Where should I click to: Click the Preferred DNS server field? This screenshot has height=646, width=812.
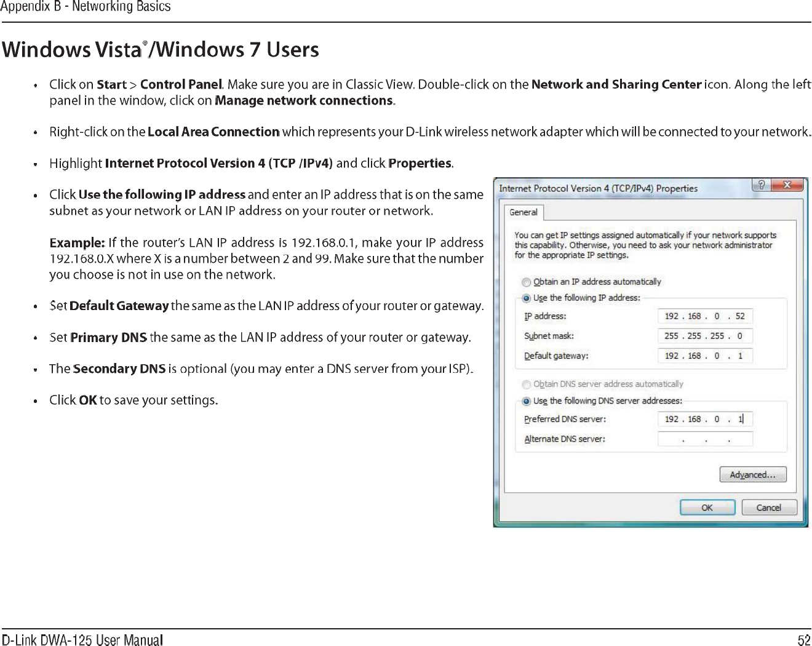click(x=705, y=419)
